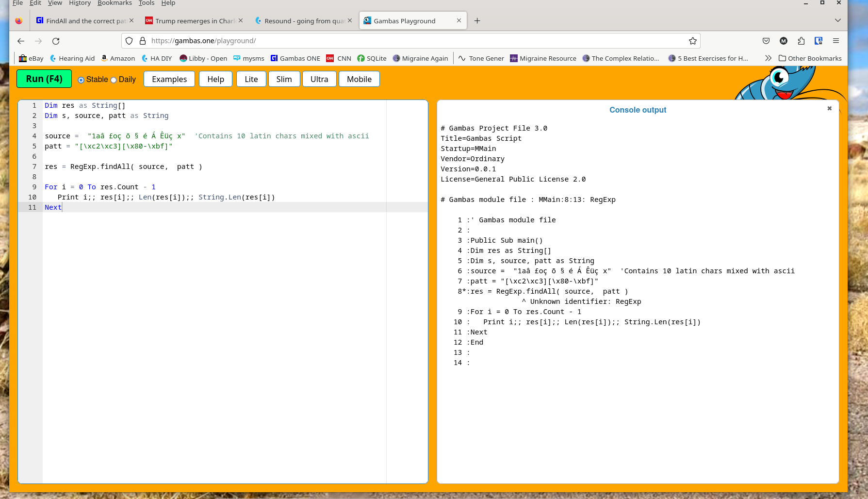Switch to the Resound tab

point(300,21)
